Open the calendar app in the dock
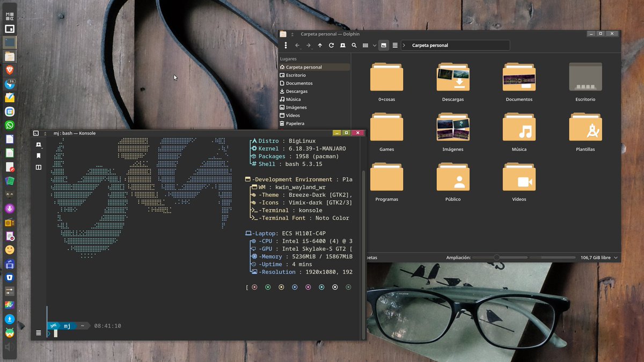The width and height of the screenshot is (644, 362). (x=10, y=112)
